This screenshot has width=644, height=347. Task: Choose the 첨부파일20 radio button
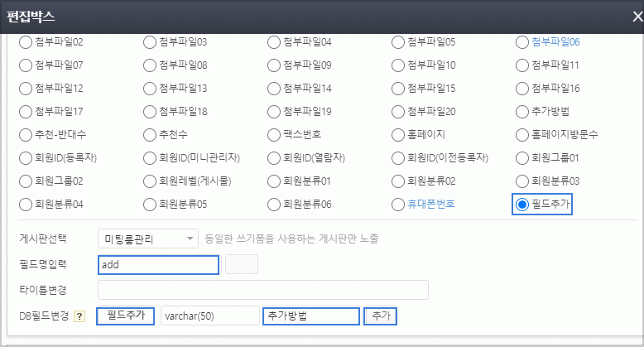pyautogui.click(x=398, y=111)
